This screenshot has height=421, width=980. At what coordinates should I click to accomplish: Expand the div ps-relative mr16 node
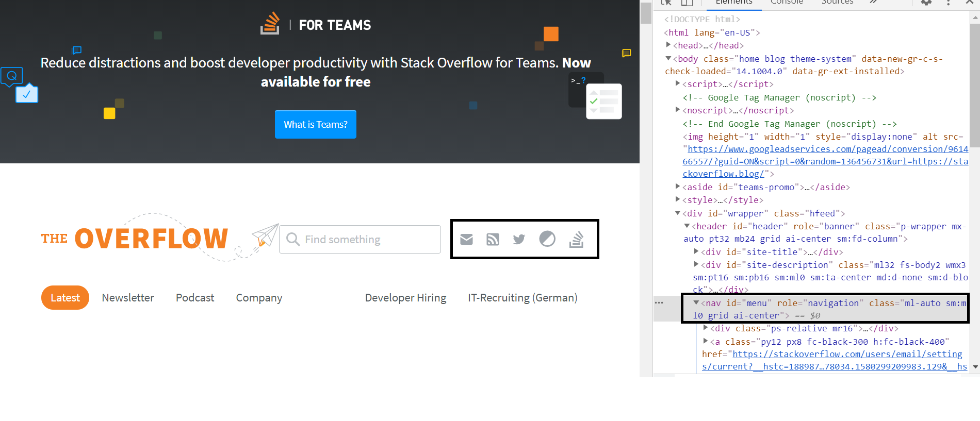706,328
